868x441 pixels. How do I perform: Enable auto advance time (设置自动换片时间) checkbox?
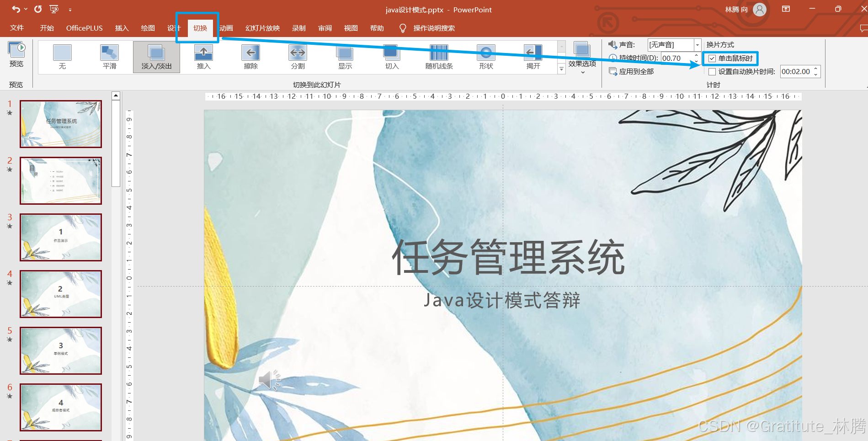tap(712, 72)
